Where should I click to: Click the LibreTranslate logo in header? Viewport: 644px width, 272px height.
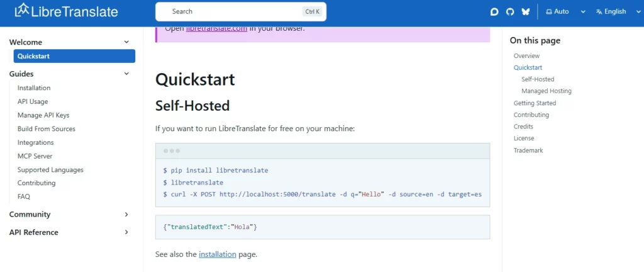click(x=66, y=11)
